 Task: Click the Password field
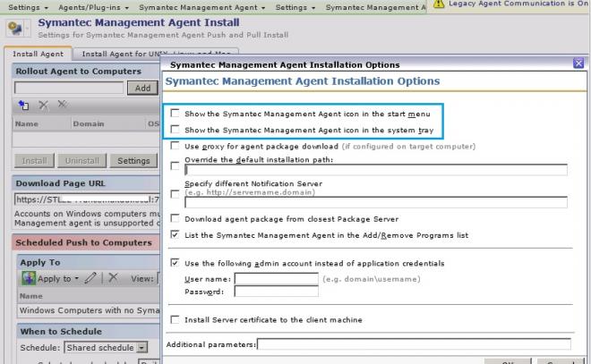277,292
